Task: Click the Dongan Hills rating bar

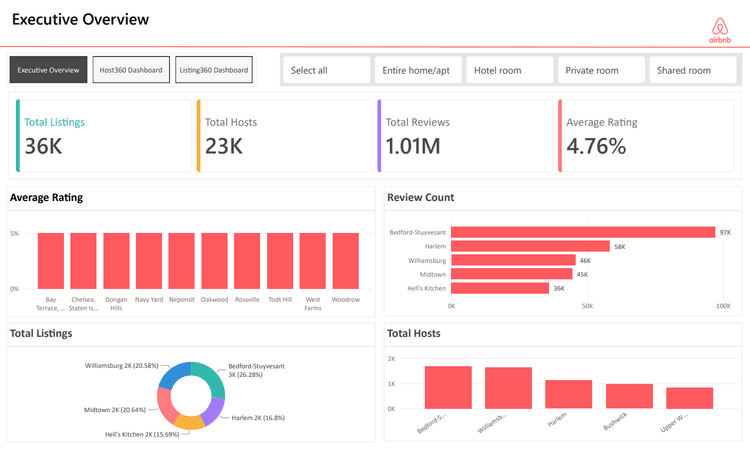Action: click(x=116, y=261)
